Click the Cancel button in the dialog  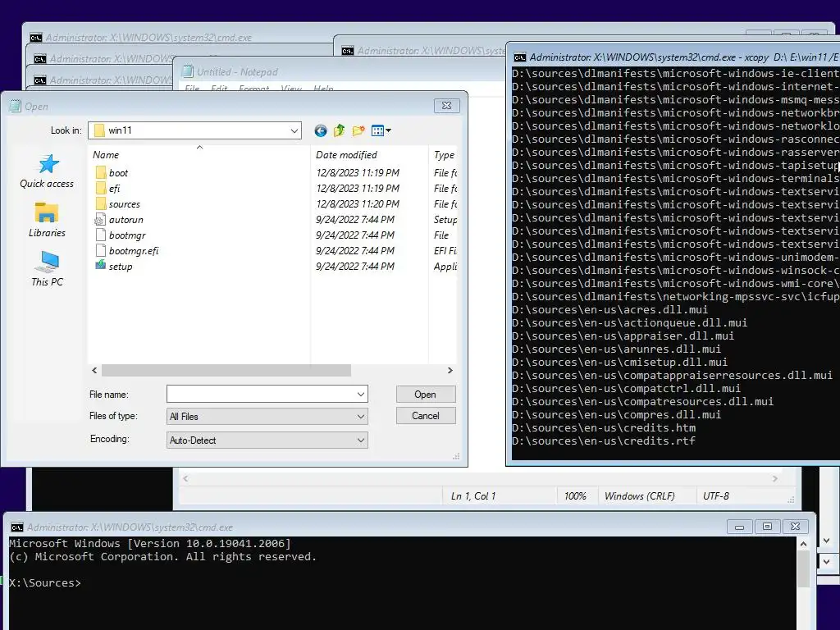(x=426, y=416)
